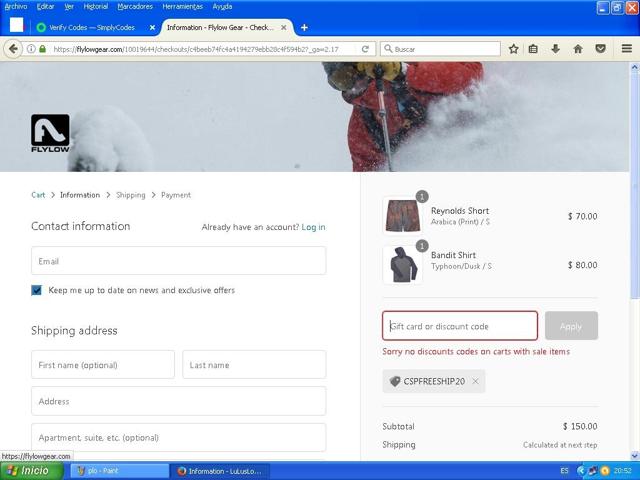
Task: Click the Cart breadcrumb link
Action: (x=38, y=195)
